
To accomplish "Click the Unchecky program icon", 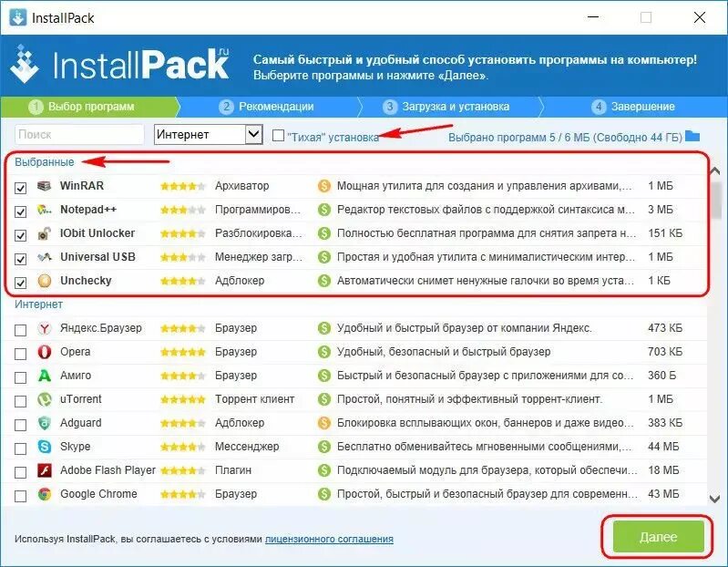I will click(44, 281).
